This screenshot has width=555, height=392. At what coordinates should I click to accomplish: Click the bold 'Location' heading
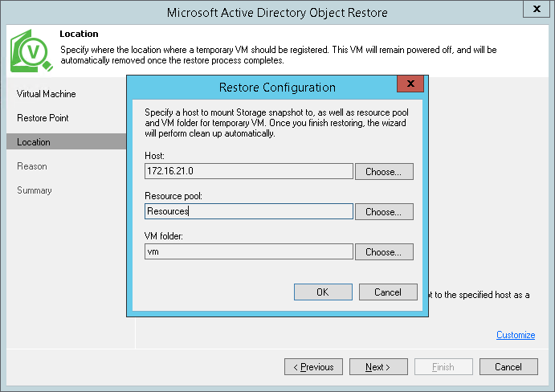tap(79, 34)
